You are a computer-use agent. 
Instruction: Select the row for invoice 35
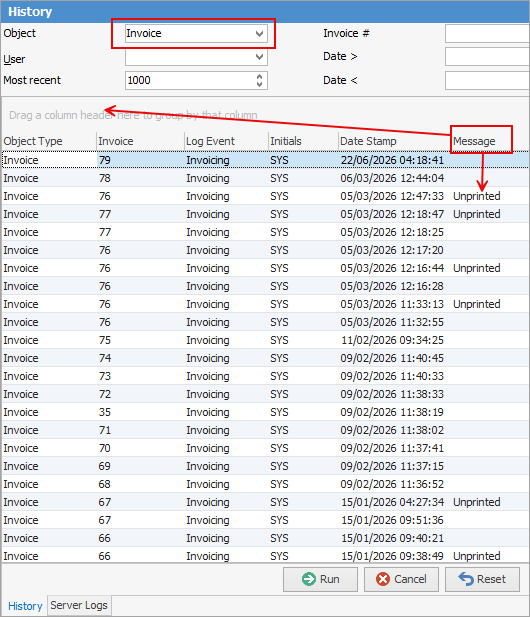(265, 412)
